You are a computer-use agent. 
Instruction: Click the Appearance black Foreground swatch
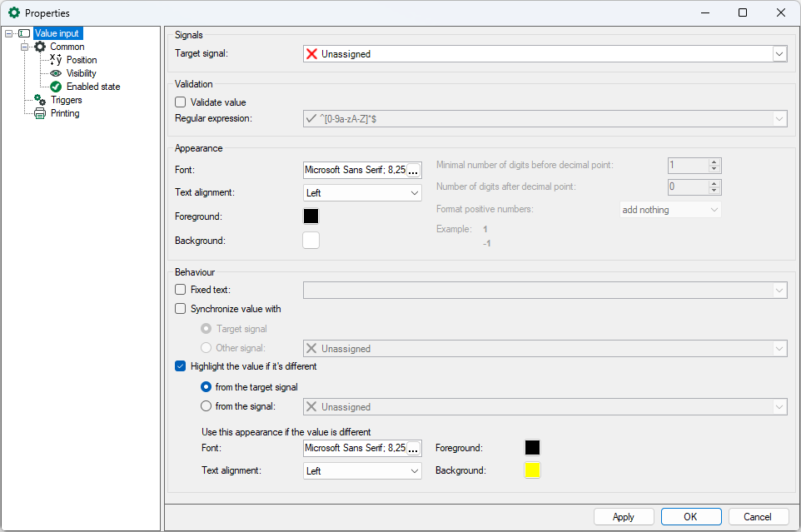311,216
